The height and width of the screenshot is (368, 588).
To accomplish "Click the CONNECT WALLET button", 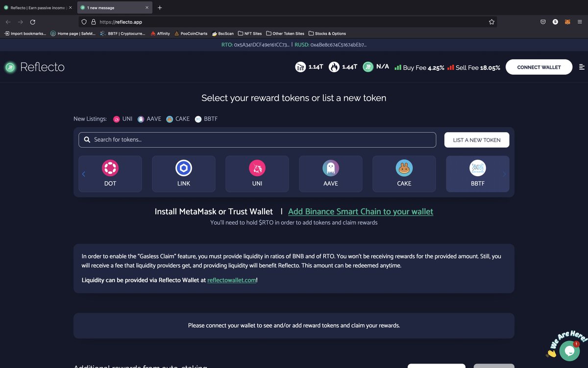I will (539, 67).
